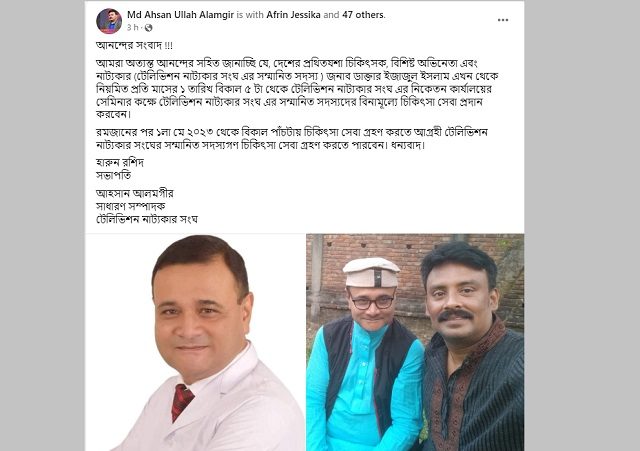This screenshot has height=451, width=640.
Task: Open Md Ahsan Ullah Alamgir's profile avatar
Action: click(109, 21)
